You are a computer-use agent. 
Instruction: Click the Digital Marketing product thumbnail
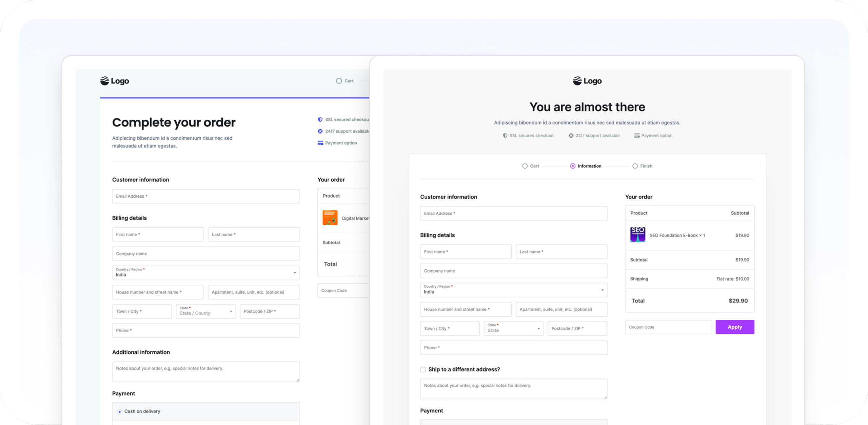[330, 218]
